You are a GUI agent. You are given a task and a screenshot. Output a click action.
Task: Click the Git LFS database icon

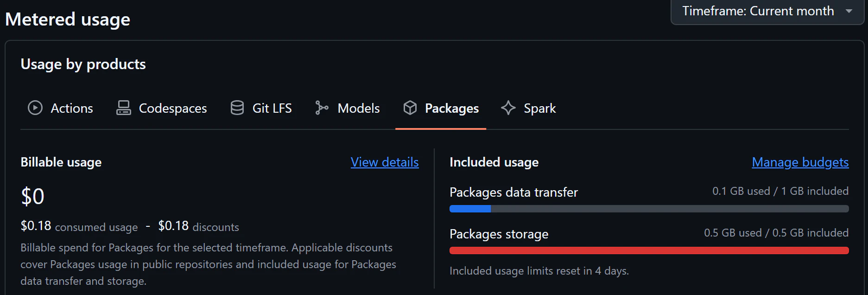pyautogui.click(x=237, y=108)
